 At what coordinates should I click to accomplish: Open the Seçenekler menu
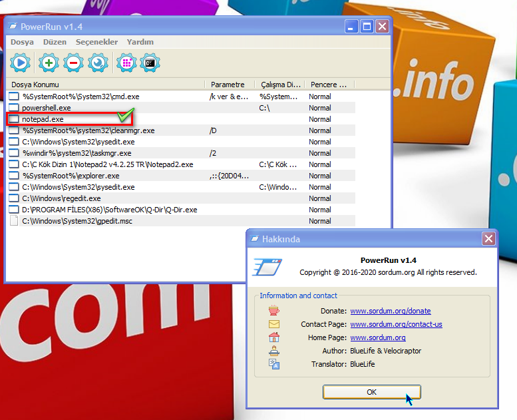tap(96, 42)
